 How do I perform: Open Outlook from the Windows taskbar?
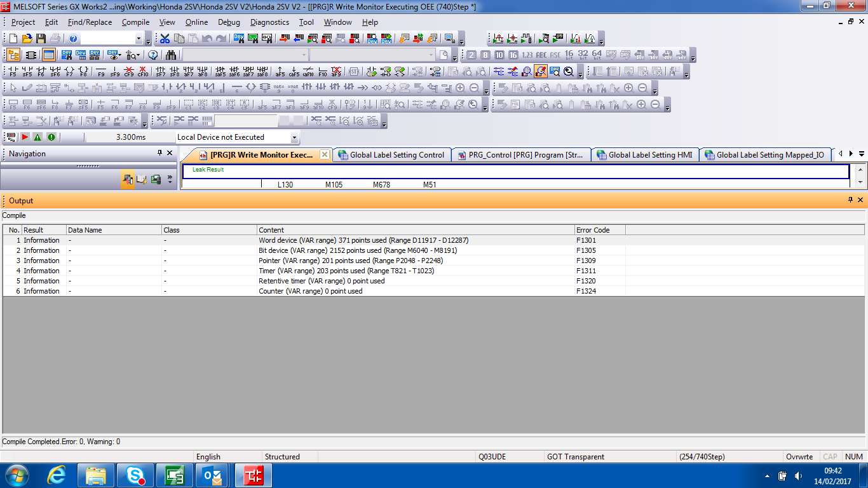(x=212, y=475)
